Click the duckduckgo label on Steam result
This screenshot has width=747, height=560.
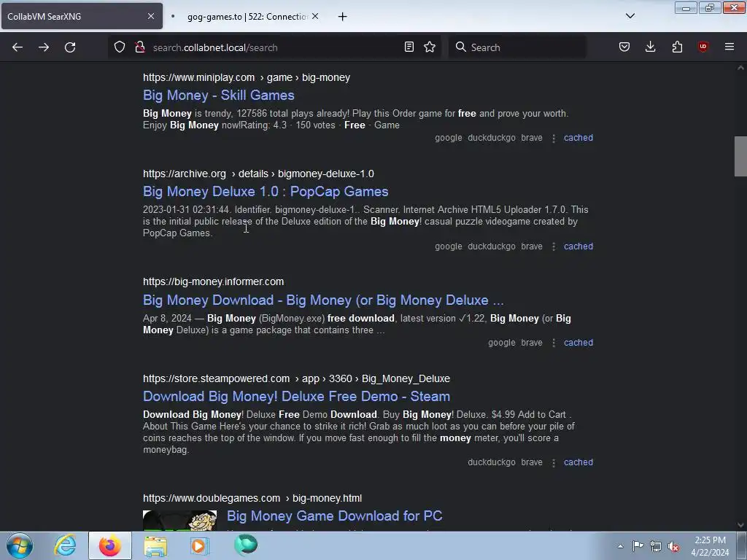click(x=492, y=462)
